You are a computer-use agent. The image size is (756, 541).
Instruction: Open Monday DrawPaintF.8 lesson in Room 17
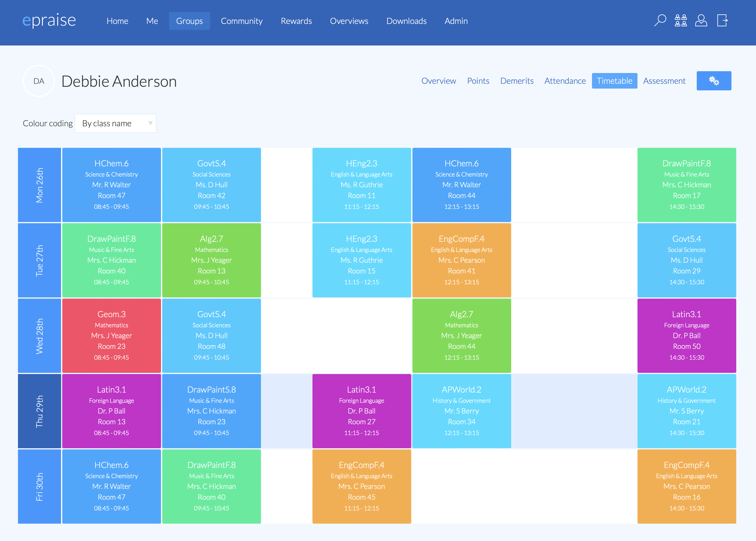[687, 185]
